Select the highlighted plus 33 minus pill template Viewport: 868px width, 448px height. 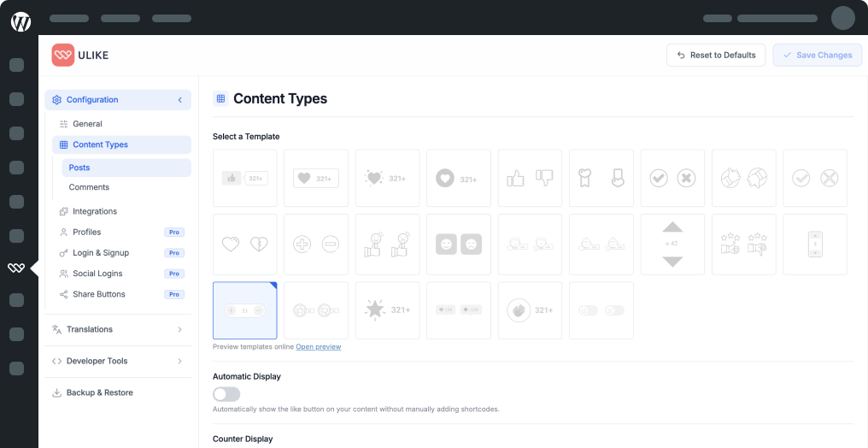(244, 310)
